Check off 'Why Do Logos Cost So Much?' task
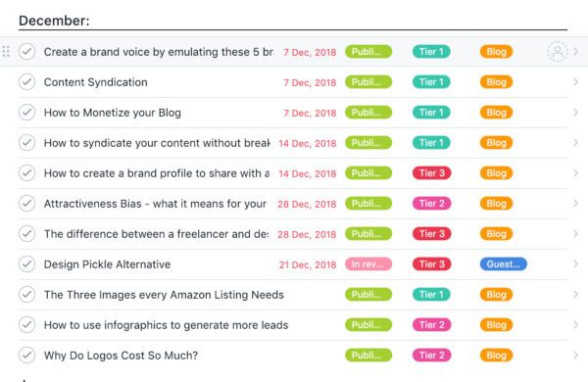Viewport: 588px width, 382px height. (27, 356)
